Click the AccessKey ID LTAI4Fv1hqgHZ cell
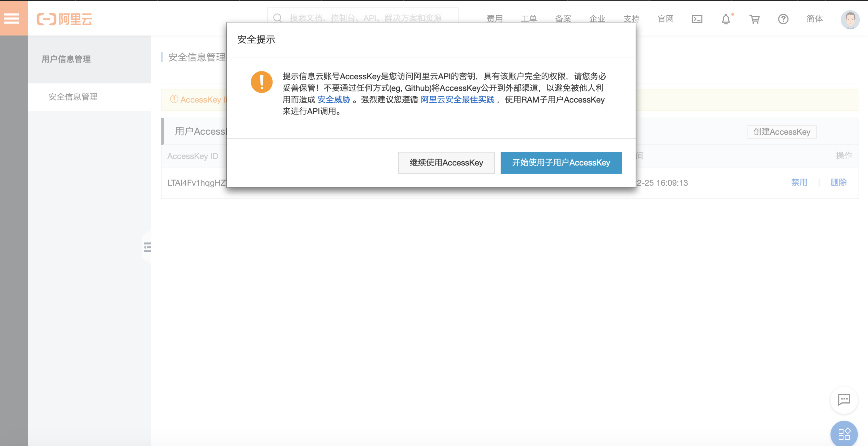This screenshot has width=868, height=446. point(197,183)
